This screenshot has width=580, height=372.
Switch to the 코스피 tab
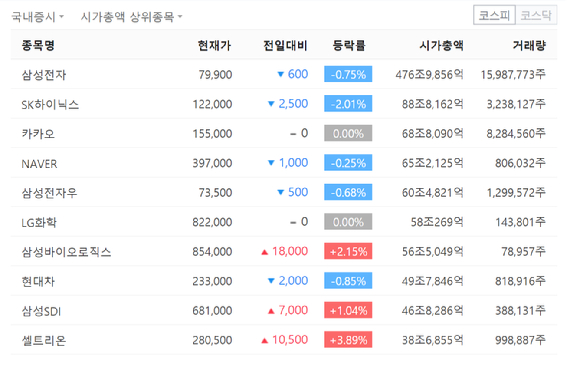tap(494, 16)
